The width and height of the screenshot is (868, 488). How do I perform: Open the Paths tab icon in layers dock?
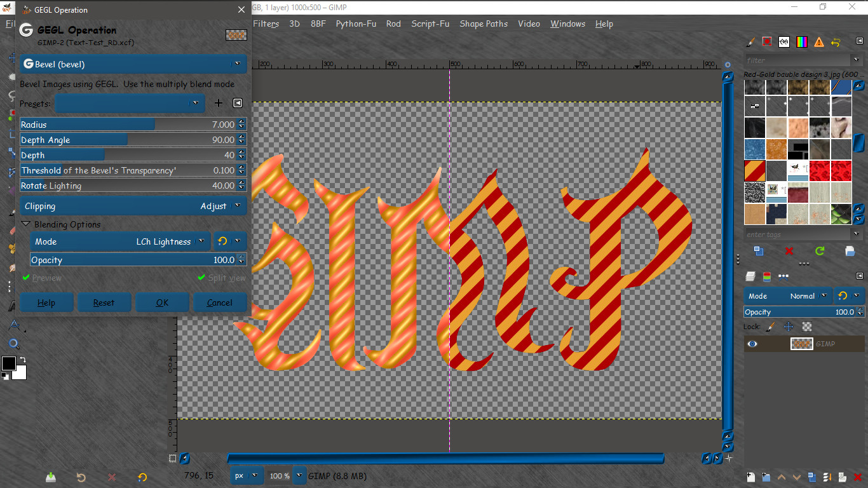tap(783, 276)
